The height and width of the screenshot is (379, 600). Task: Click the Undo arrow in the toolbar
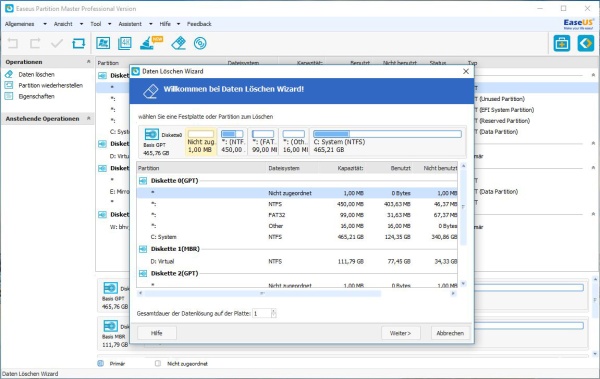13,43
